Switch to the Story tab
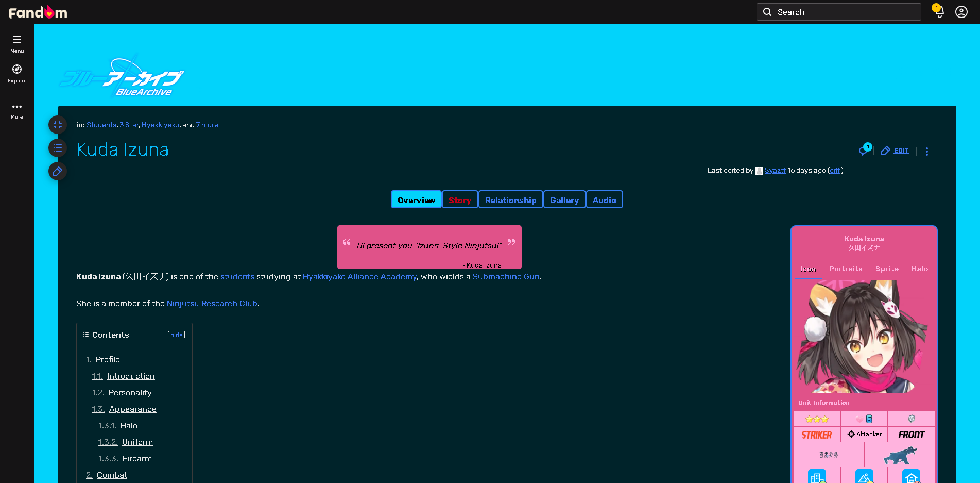 pos(460,199)
